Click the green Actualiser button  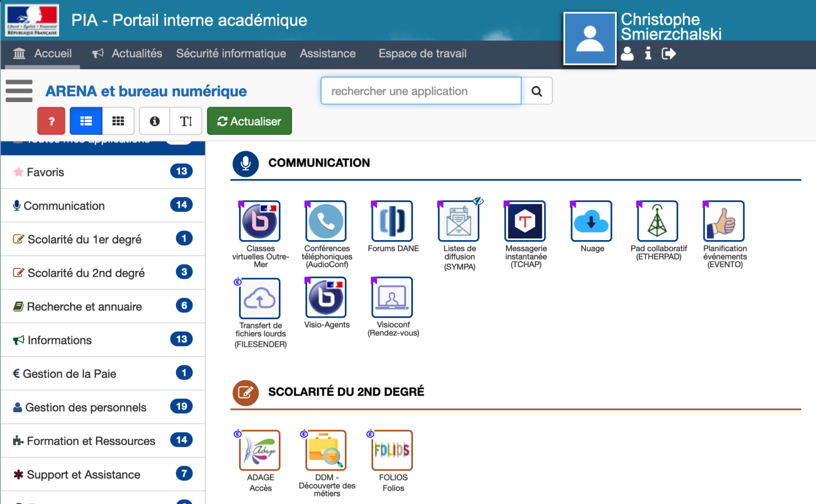click(x=249, y=121)
